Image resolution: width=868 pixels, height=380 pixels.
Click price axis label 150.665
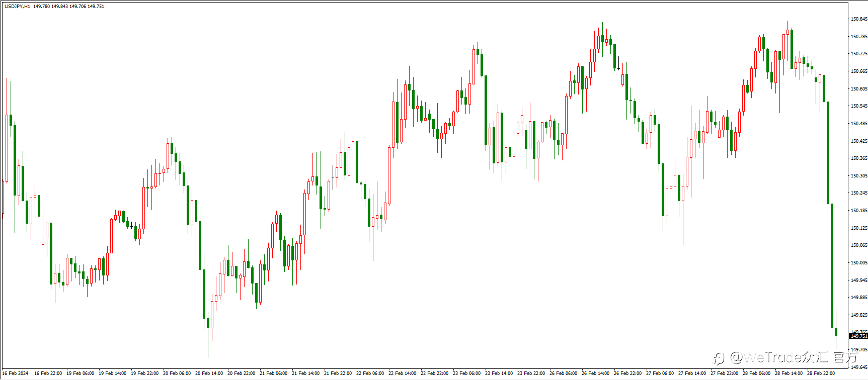click(859, 71)
